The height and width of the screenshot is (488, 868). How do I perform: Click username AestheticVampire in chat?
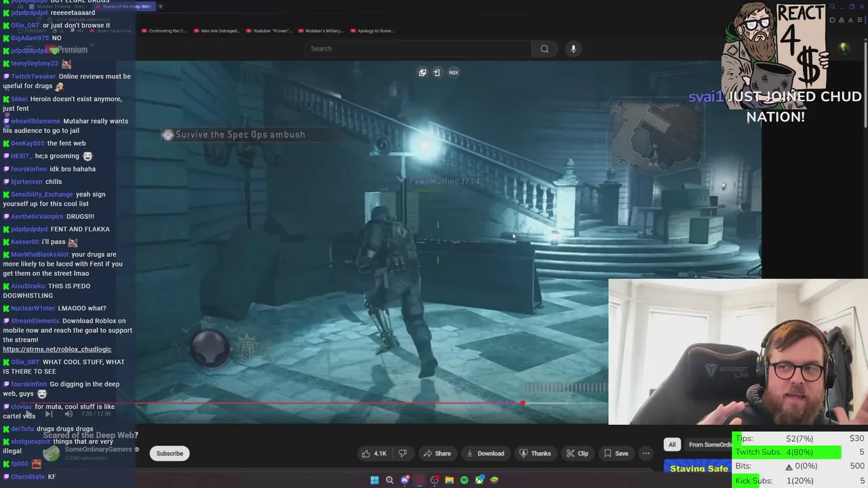(37, 217)
